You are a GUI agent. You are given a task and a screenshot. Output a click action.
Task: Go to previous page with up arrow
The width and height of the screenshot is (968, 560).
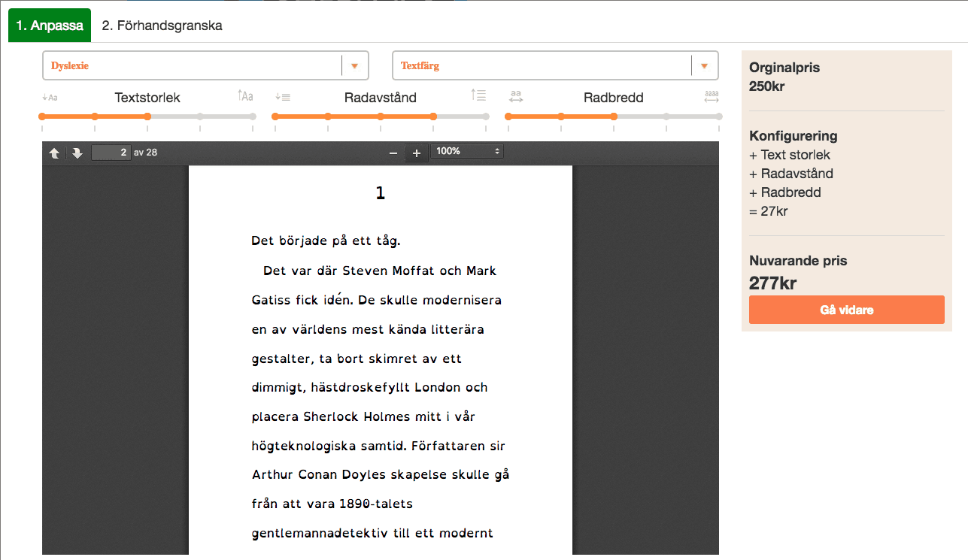click(54, 153)
